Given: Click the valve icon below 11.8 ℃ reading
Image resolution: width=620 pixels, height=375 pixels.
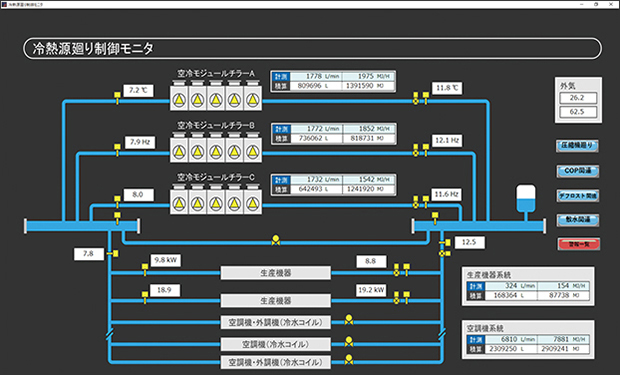Looking at the screenshot, I should (x=416, y=98).
